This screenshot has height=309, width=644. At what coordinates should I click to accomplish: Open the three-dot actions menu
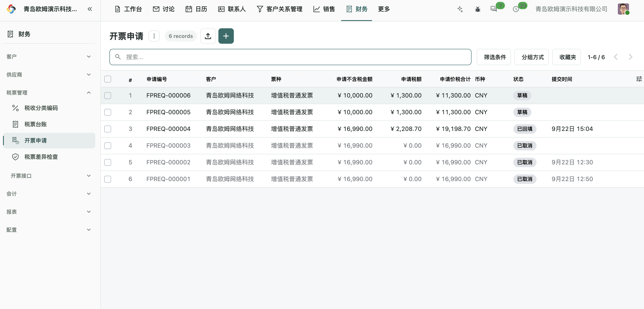(x=154, y=36)
